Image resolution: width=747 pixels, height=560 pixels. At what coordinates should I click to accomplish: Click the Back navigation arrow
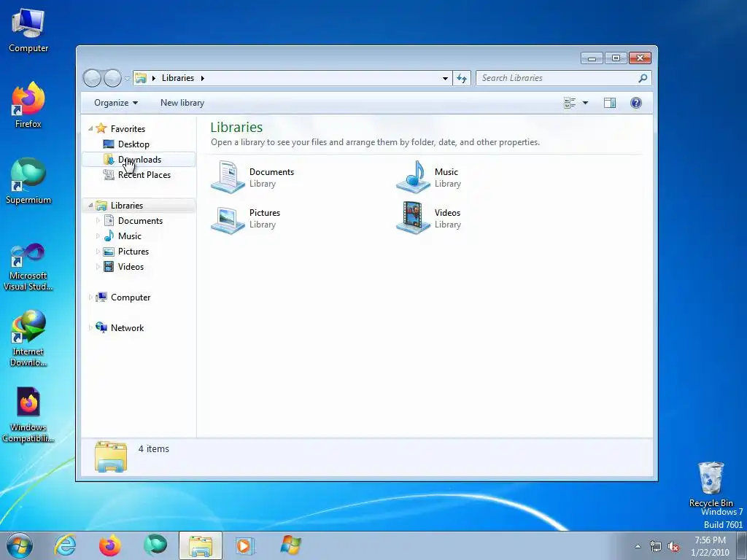point(92,78)
